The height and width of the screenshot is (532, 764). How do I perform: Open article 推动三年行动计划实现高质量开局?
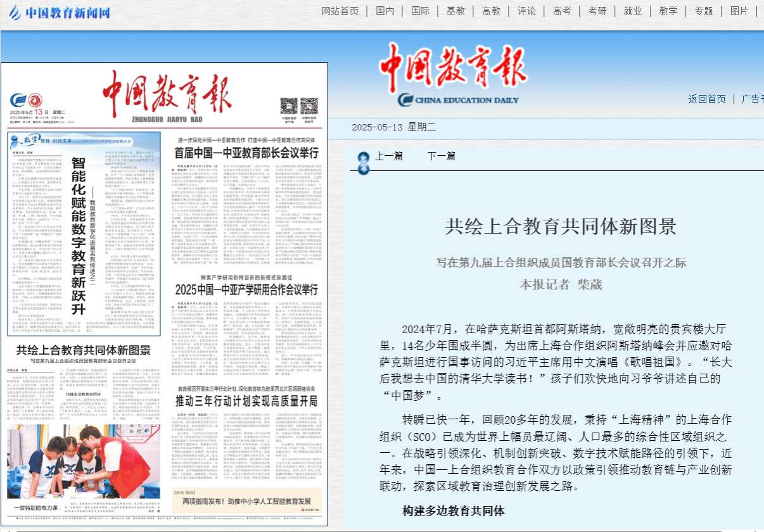coord(246,402)
